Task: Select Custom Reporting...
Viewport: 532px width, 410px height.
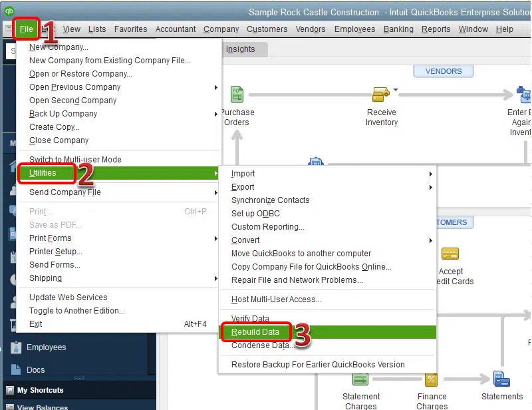Action: (328, 227)
